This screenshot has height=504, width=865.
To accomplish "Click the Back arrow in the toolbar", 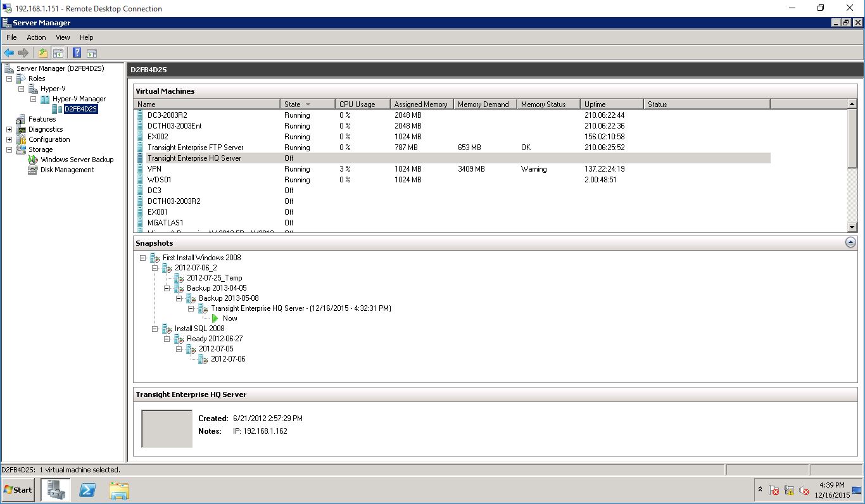I will [x=9, y=53].
